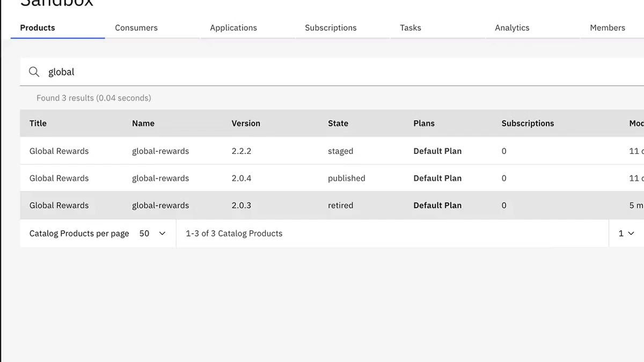Sort by the Version column header
644x362 pixels.
(x=246, y=123)
